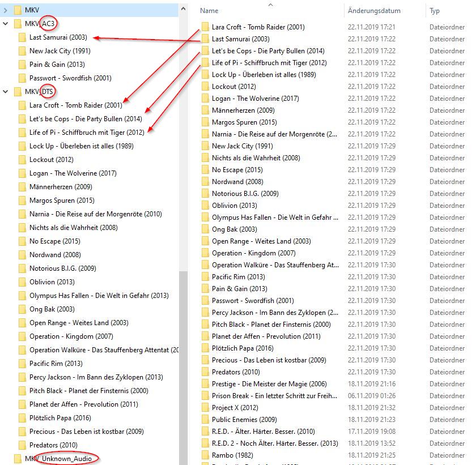The width and height of the screenshot is (476, 465).
Task: Click the Typ column header
Action: click(435, 11)
